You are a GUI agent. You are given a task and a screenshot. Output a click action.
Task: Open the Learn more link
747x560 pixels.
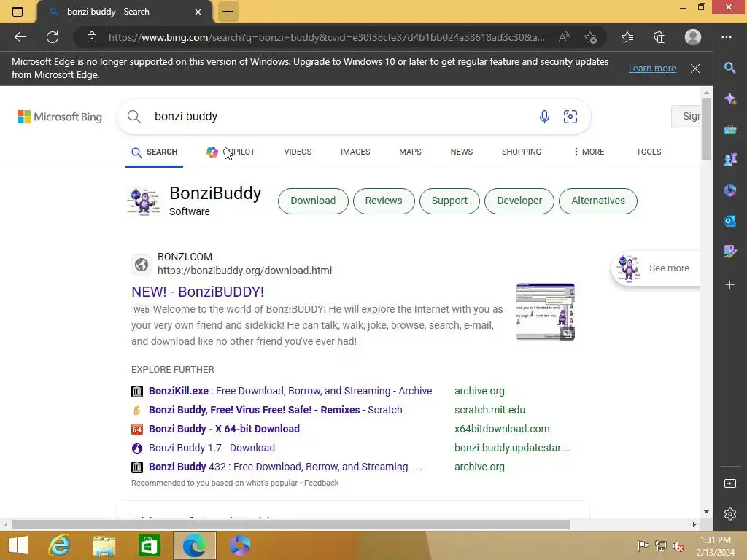click(652, 68)
